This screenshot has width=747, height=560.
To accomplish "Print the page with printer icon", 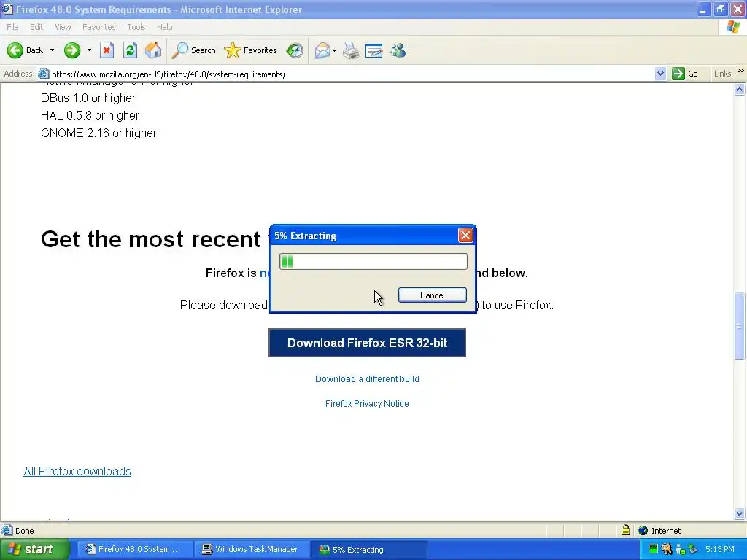I will click(351, 50).
